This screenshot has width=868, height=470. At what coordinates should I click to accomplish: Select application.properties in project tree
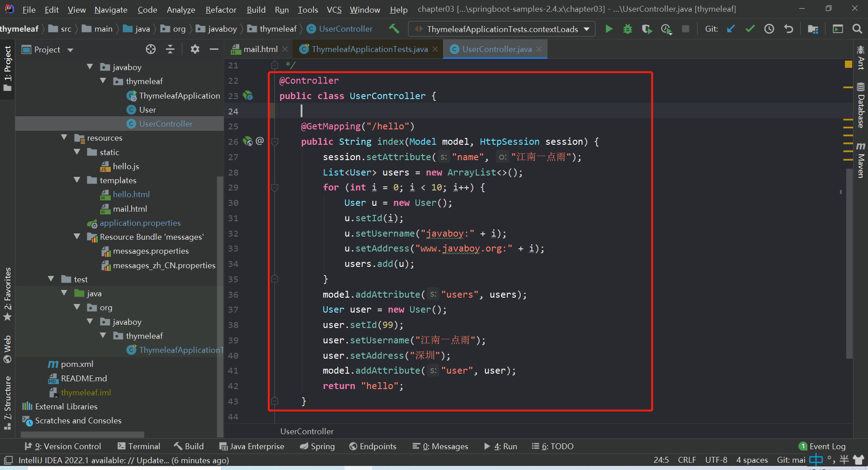coord(140,223)
